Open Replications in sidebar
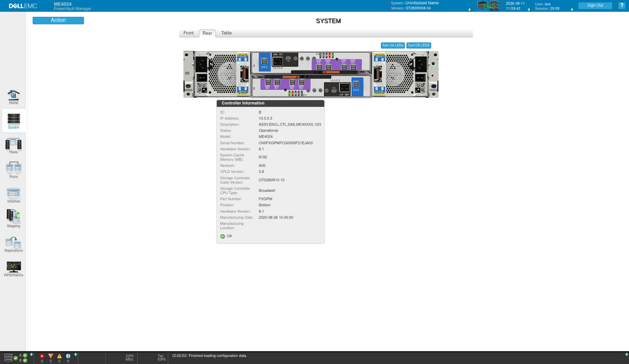Screen dimensions: 629x364 tap(13, 244)
